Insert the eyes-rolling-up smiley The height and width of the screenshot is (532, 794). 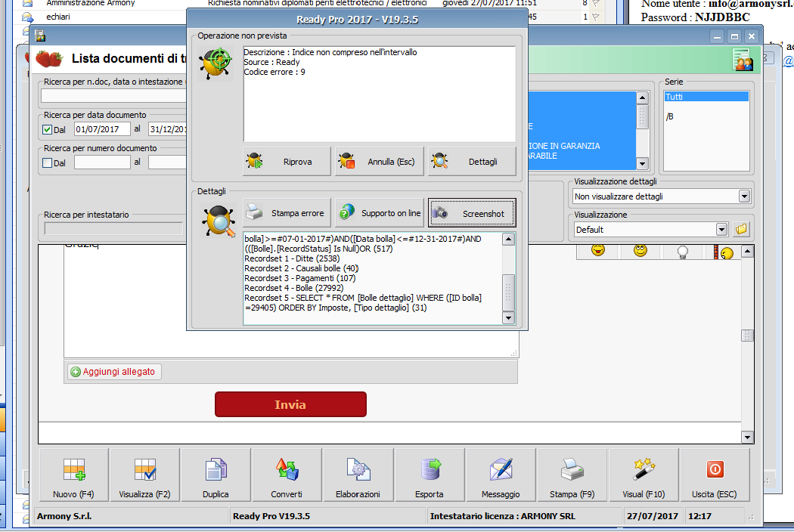(x=640, y=251)
